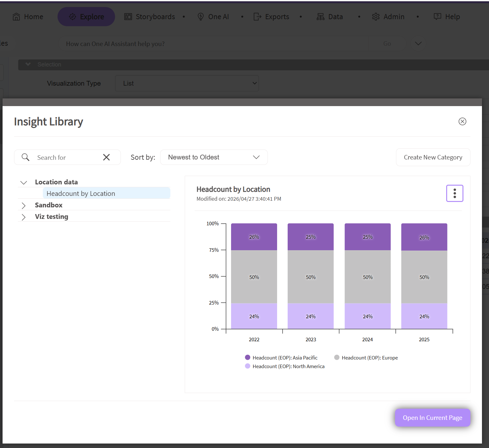489x448 pixels.
Task: Open the three-dot insight options menu
Action: (x=454, y=193)
